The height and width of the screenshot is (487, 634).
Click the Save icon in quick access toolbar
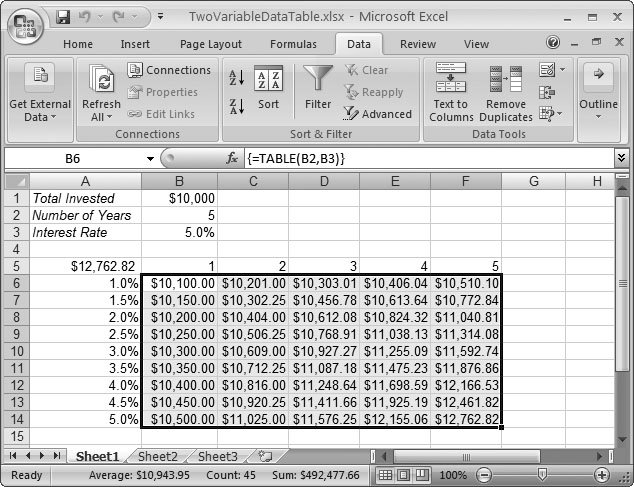point(64,17)
